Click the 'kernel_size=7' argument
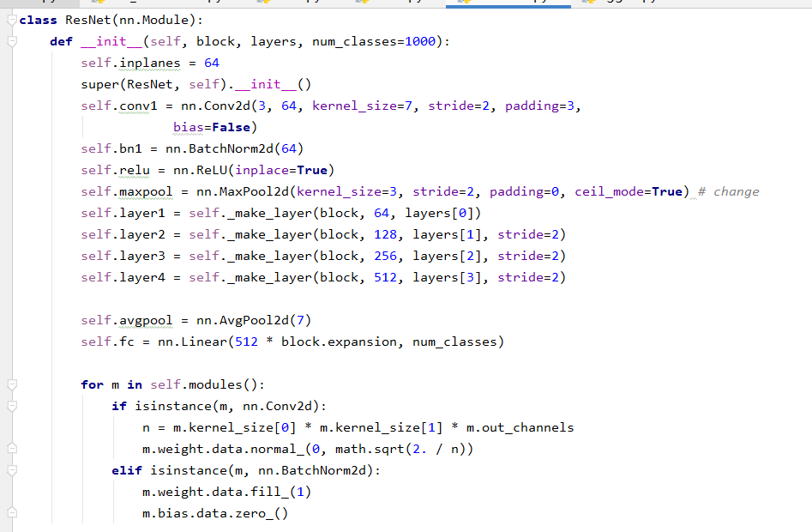The height and width of the screenshot is (532, 812). pos(362,106)
